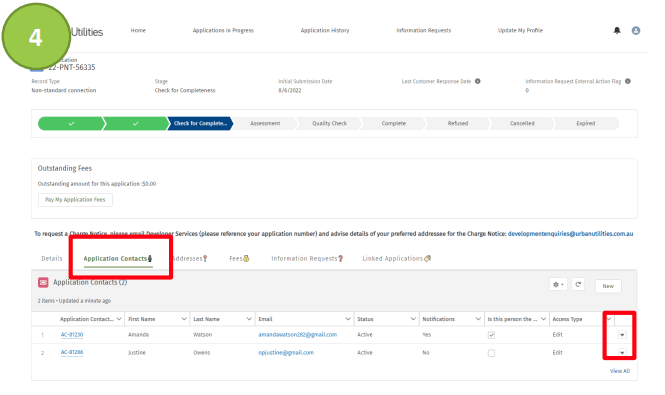The height and width of the screenshot is (395, 665).
Task: Switch to the Fees tab
Action: coord(239,258)
